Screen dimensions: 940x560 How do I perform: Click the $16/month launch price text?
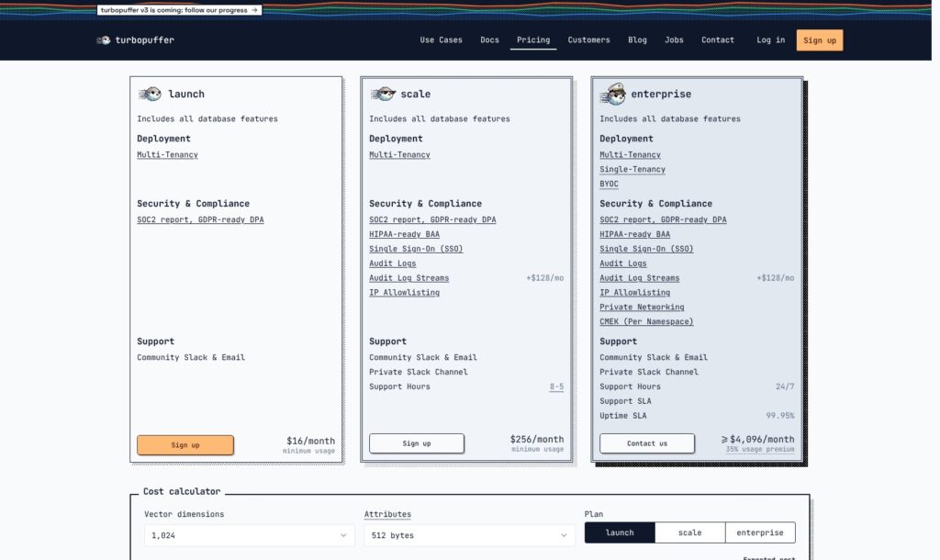(x=310, y=441)
